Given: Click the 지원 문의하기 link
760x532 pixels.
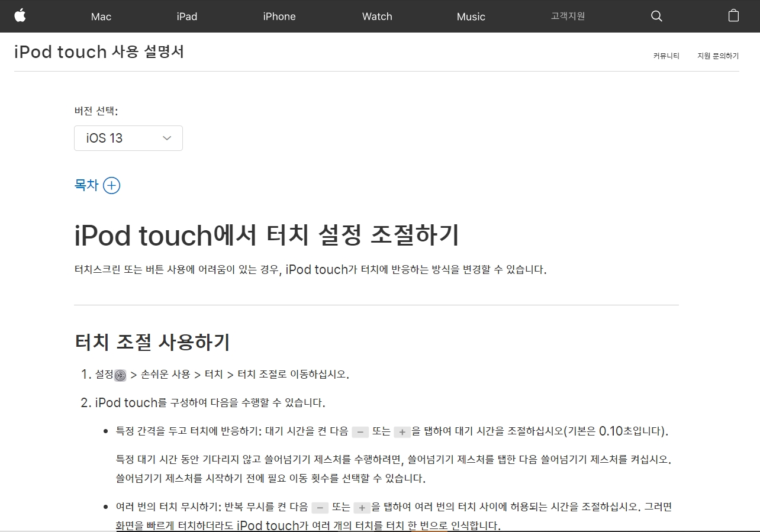Looking at the screenshot, I should tap(718, 56).
